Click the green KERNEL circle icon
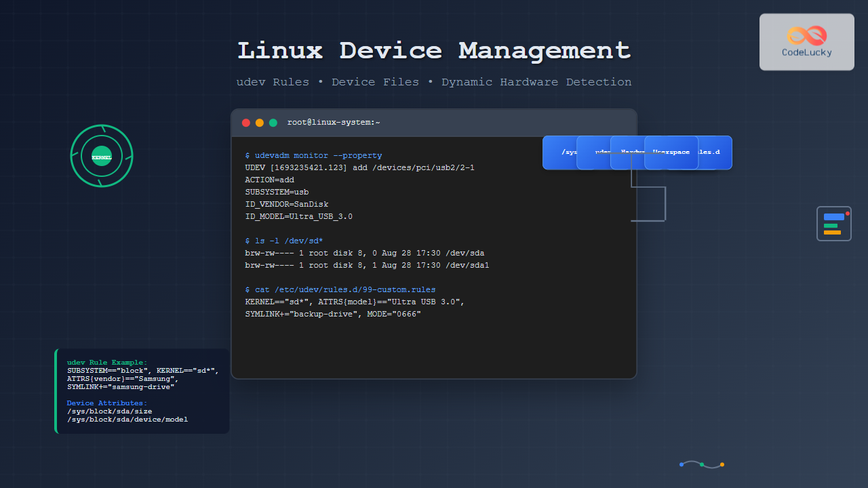 point(102,156)
